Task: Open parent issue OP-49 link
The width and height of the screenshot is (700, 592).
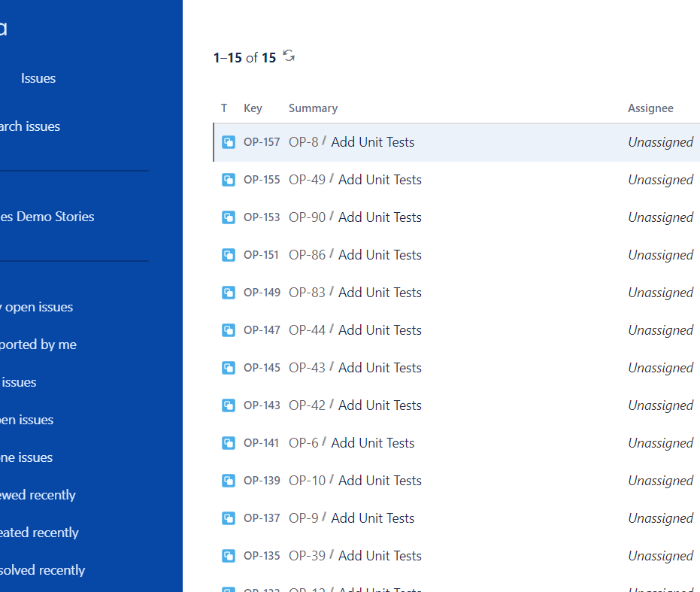Action: [307, 180]
